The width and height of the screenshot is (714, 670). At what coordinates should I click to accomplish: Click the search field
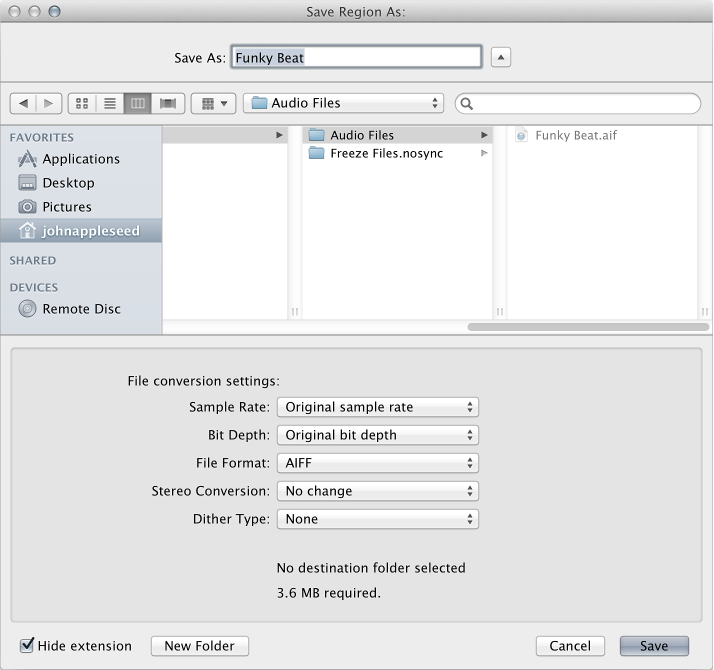[577, 104]
